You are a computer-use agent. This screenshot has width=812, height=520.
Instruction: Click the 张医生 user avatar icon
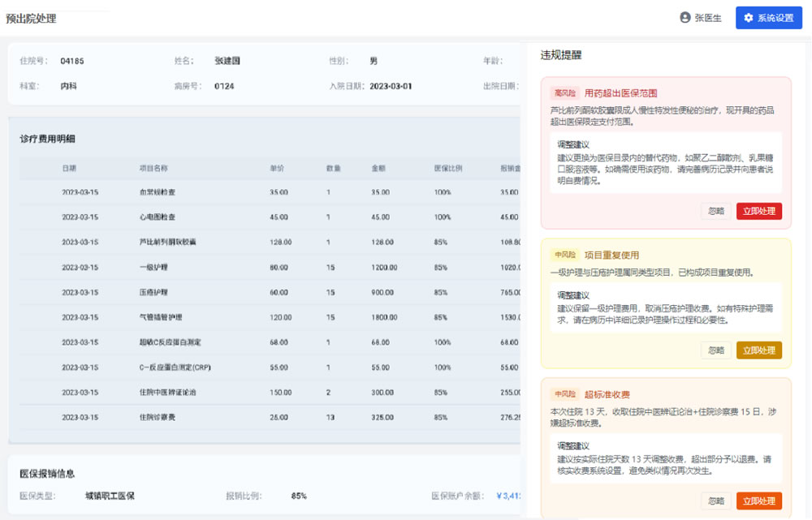(x=685, y=18)
